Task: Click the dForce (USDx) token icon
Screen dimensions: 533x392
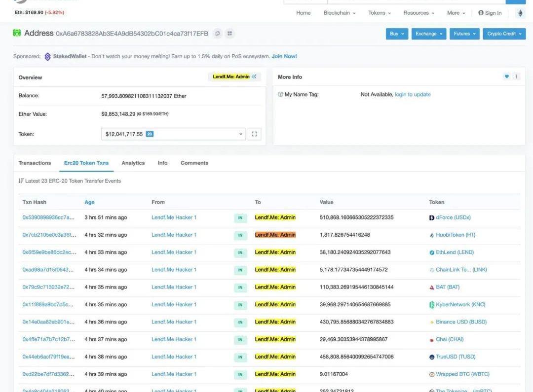Action: (432, 217)
